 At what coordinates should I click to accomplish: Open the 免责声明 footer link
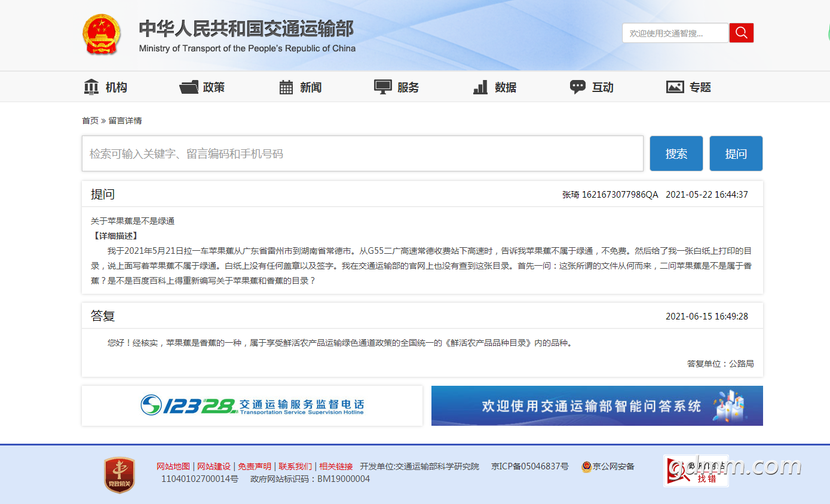coord(255,466)
